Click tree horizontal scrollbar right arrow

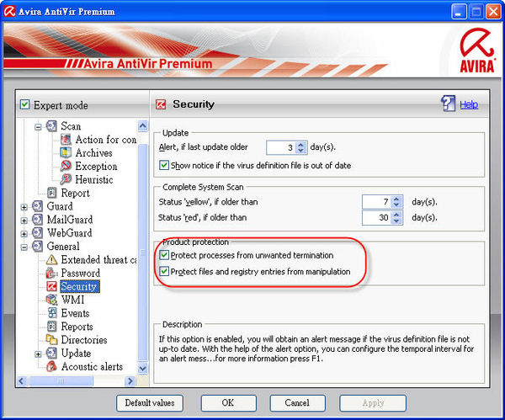pos(130,380)
